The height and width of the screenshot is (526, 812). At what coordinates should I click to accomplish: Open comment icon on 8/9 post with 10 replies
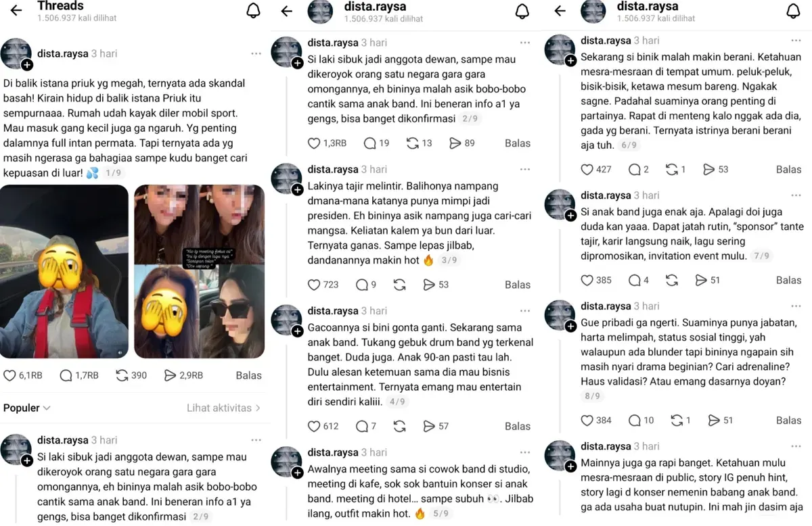635,420
